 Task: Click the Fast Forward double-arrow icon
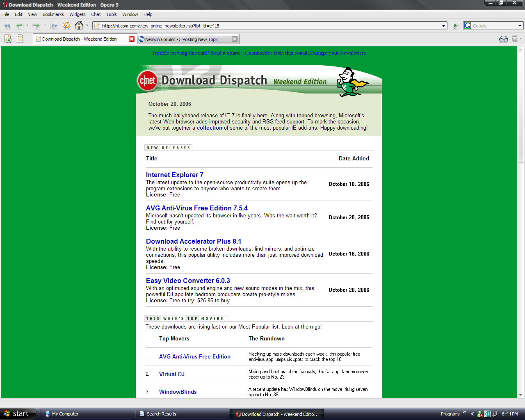[x=54, y=25]
